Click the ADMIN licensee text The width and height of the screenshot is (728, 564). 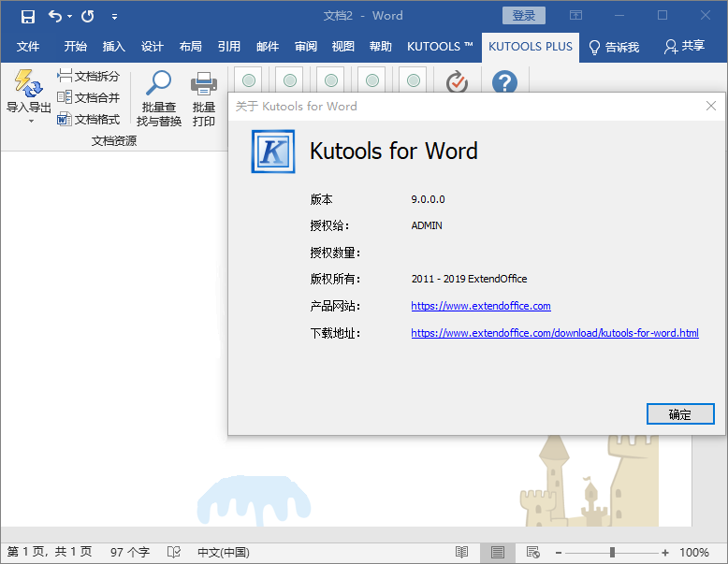pos(426,225)
